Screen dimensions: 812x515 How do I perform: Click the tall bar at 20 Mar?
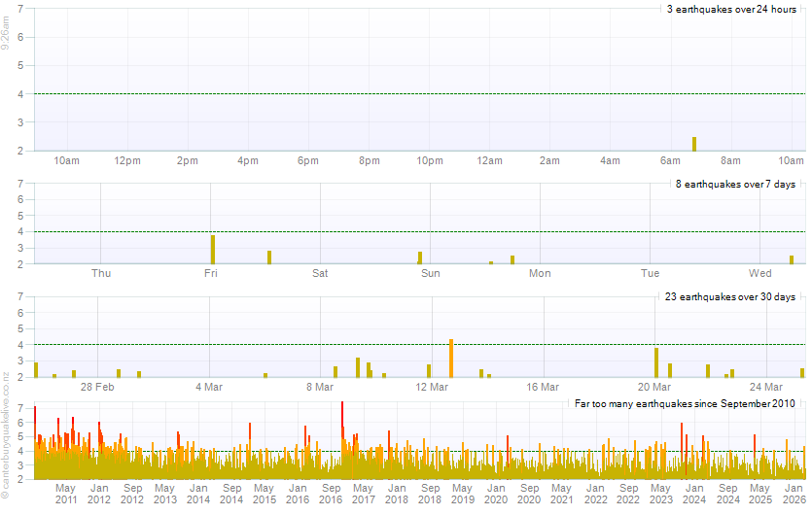point(656,362)
